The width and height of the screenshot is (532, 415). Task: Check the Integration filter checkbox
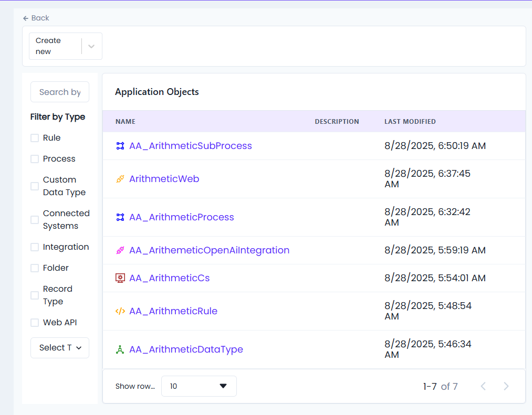[35, 247]
